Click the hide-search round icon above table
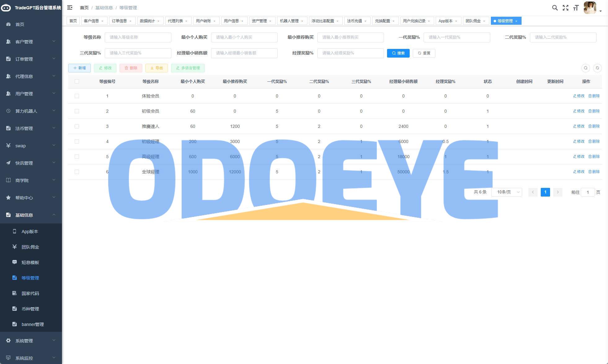 pos(585,68)
